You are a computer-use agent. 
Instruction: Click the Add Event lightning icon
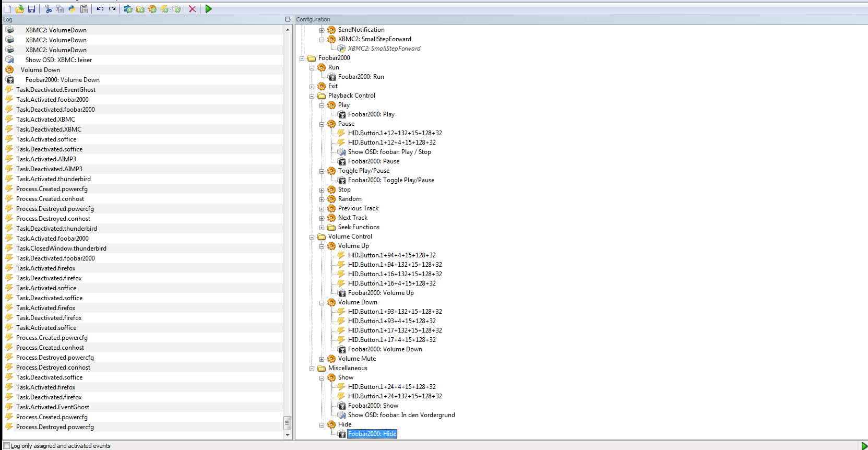(164, 9)
